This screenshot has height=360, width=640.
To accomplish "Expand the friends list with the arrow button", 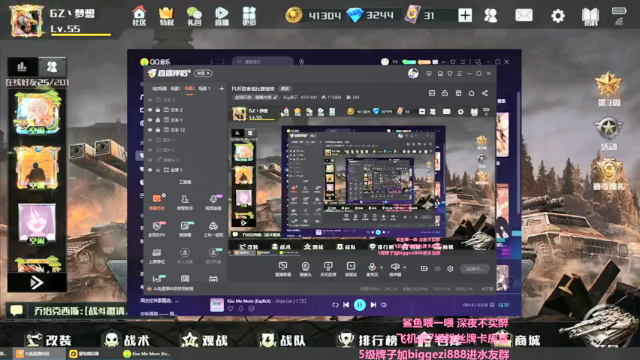I will [36, 282].
